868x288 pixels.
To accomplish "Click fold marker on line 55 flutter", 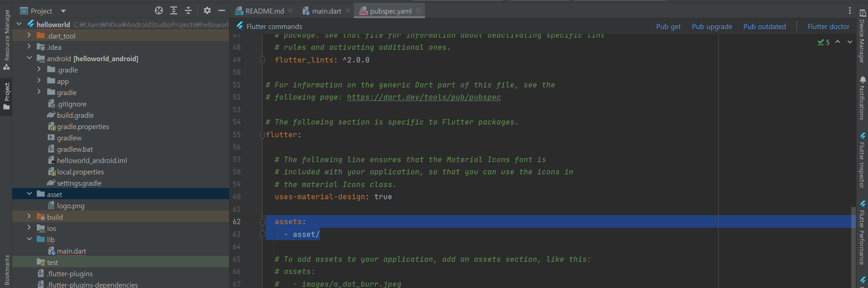I will pos(262,135).
